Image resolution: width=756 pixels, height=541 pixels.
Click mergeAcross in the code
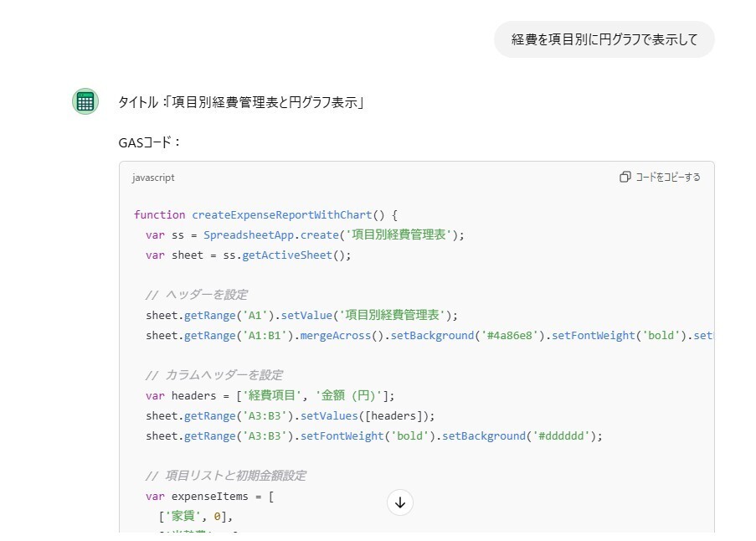(336, 336)
